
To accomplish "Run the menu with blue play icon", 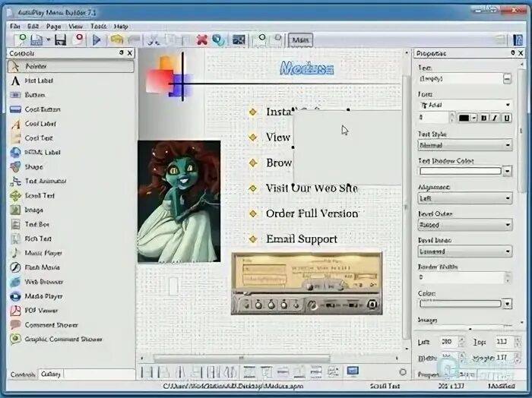I will point(97,39).
